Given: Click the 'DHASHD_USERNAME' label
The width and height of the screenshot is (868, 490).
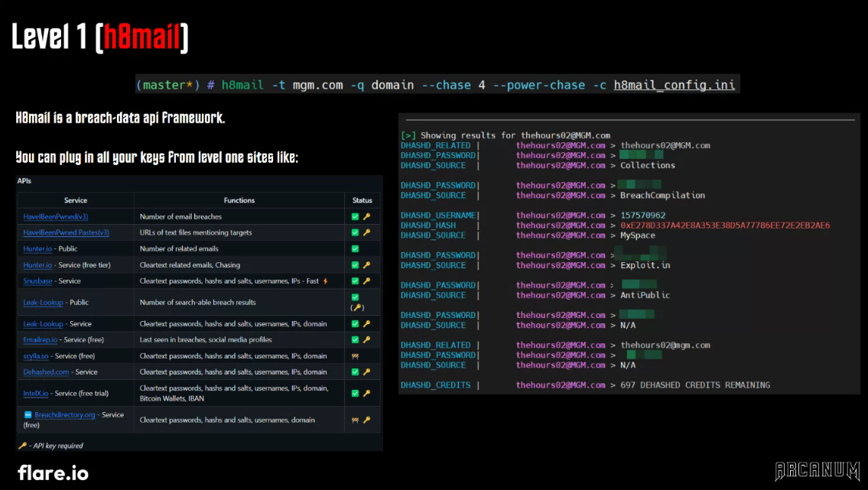Looking at the screenshot, I should (438, 215).
